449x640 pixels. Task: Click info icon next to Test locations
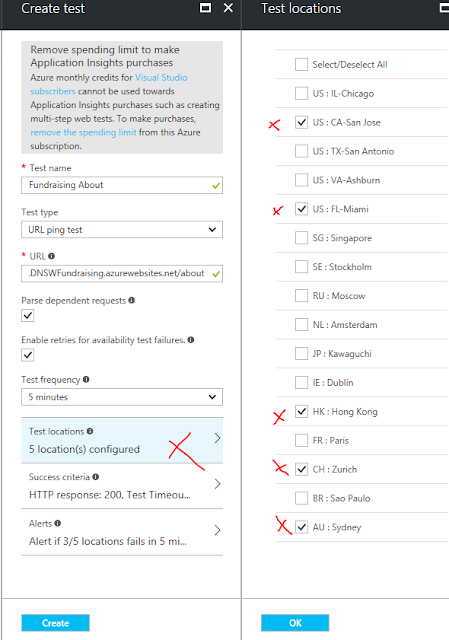tap(90, 431)
